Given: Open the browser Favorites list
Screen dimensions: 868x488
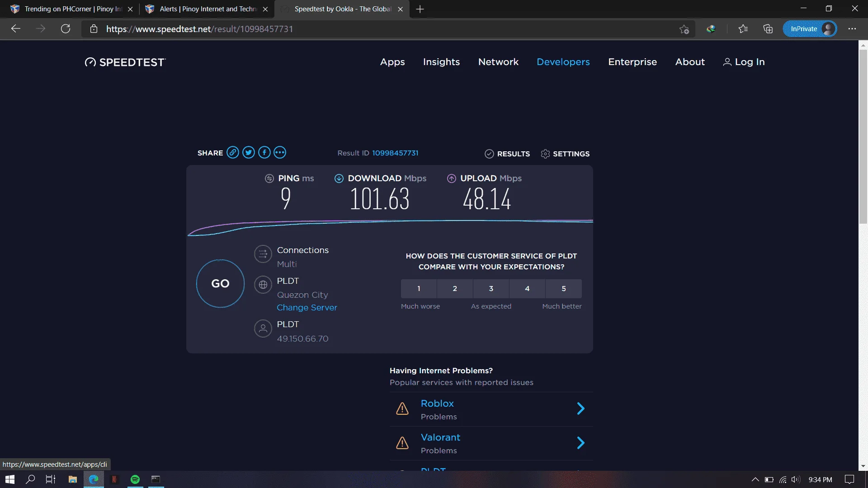Looking at the screenshot, I should 743,29.
